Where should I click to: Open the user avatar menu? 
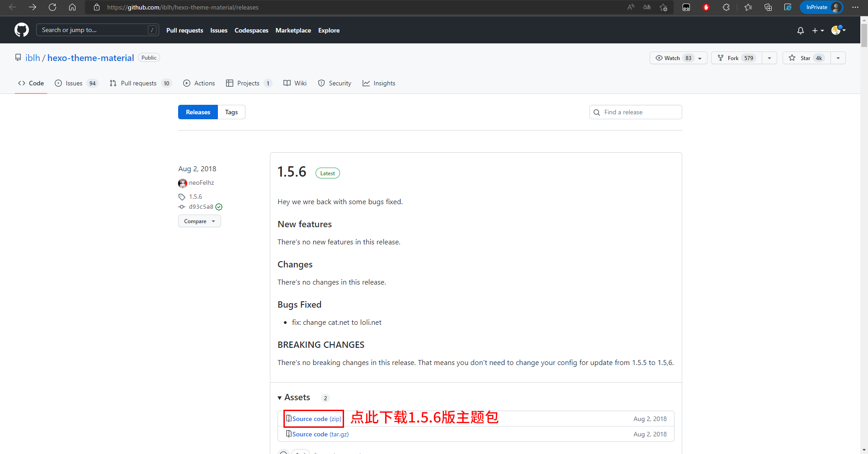pyautogui.click(x=839, y=30)
